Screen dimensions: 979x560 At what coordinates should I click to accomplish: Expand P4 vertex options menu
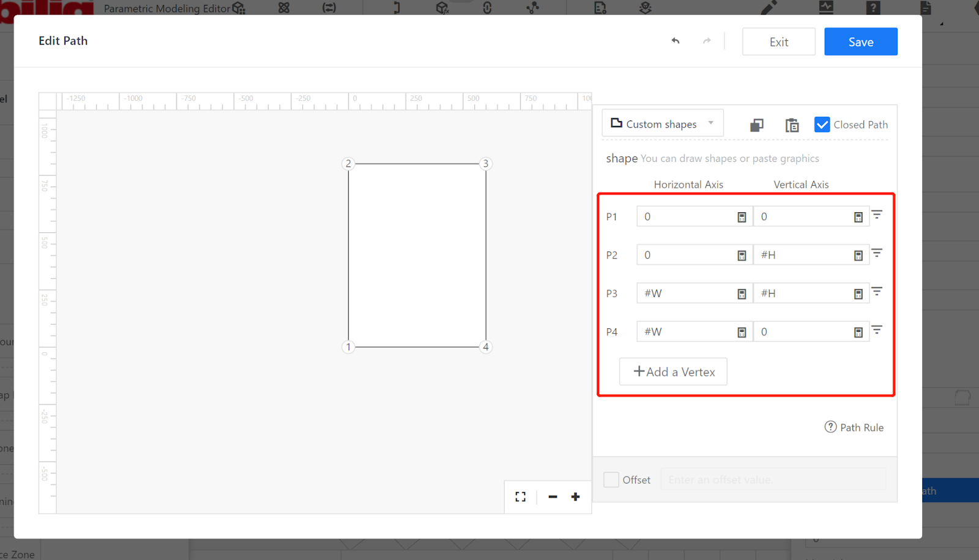pyautogui.click(x=877, y=330)
